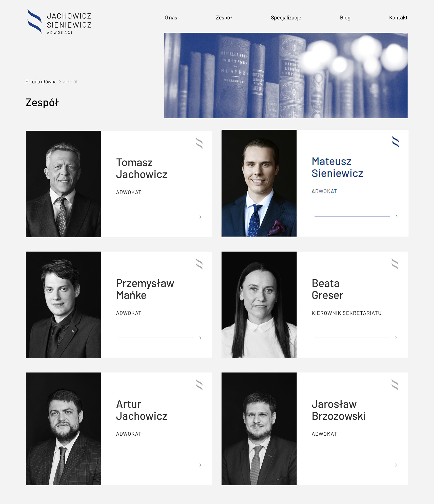Click the Jachowicz Sieniewicz logo in the header
This screenshot has width=434, height=504.
[59, 21]
